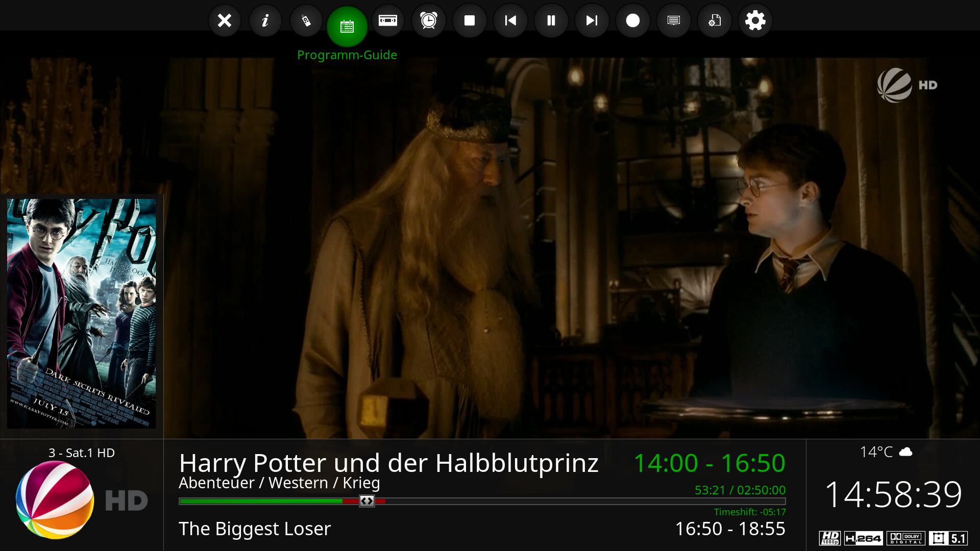Open programme info with the i icon
Viewport: 980px width, 551px height.
[265, 20]
